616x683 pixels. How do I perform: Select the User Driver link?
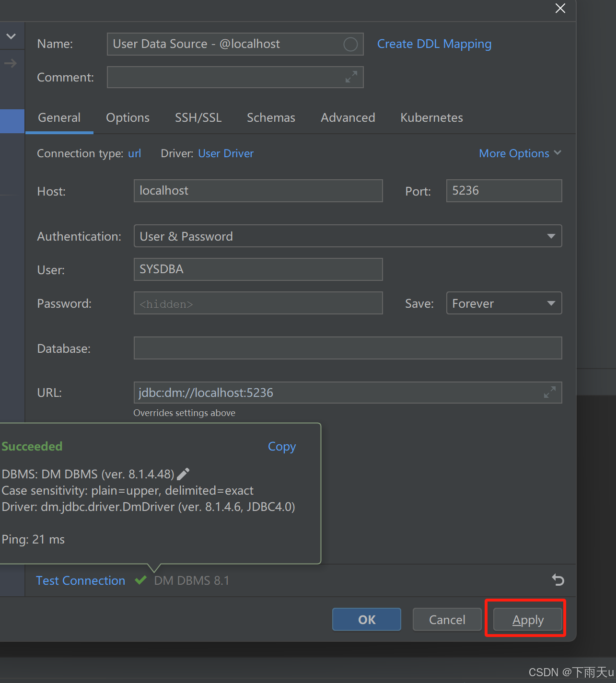(226, 153)
